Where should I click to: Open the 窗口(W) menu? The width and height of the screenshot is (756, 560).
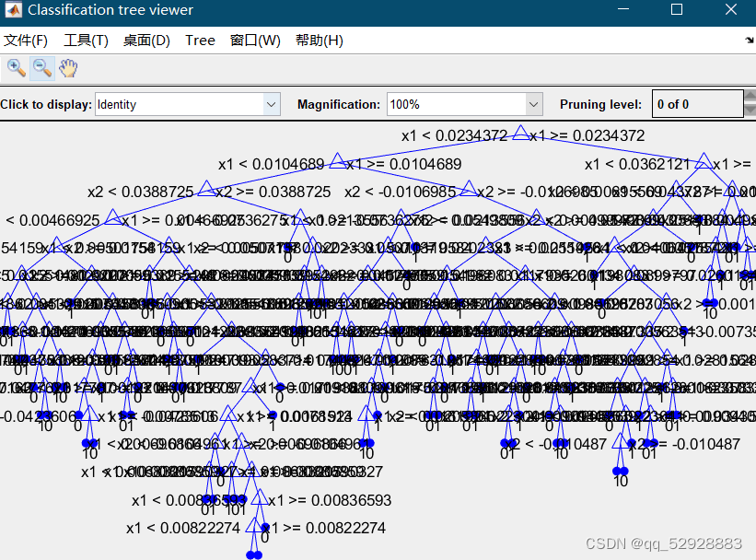[255, 41]
